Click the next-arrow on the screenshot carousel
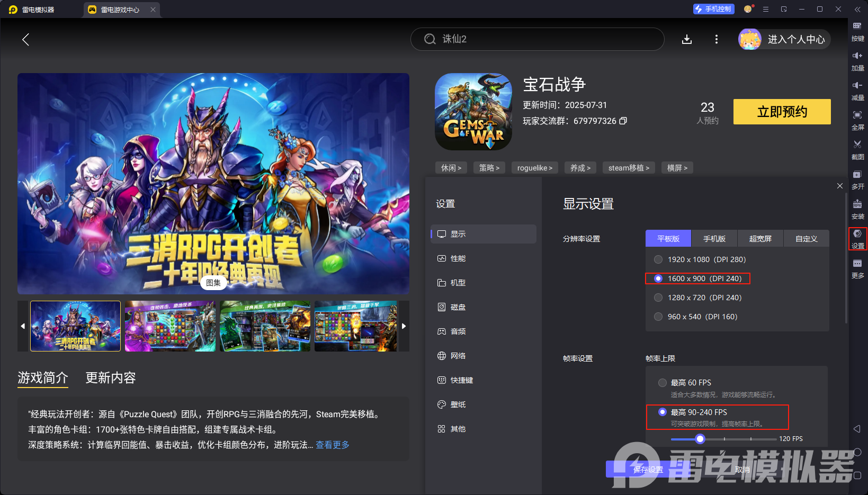 [404, 326]
